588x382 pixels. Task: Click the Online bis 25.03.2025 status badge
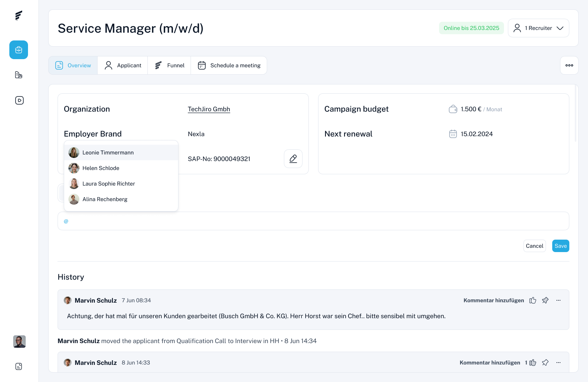471,28
